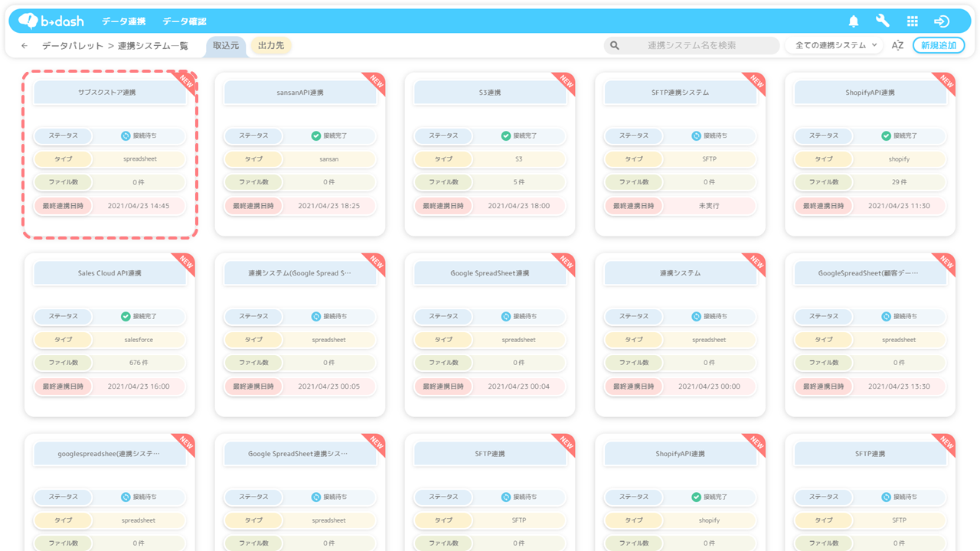Image resolution: width=980 pixels, height=551 pixels.
Task: Open the 全ての連携システム filter dropdown
Action: [835, 46]
